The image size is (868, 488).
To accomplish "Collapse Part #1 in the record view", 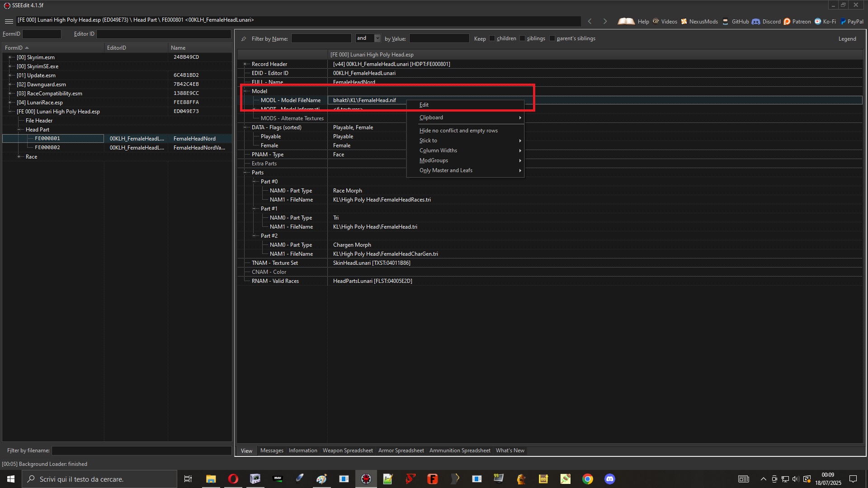I will (254, 209).
